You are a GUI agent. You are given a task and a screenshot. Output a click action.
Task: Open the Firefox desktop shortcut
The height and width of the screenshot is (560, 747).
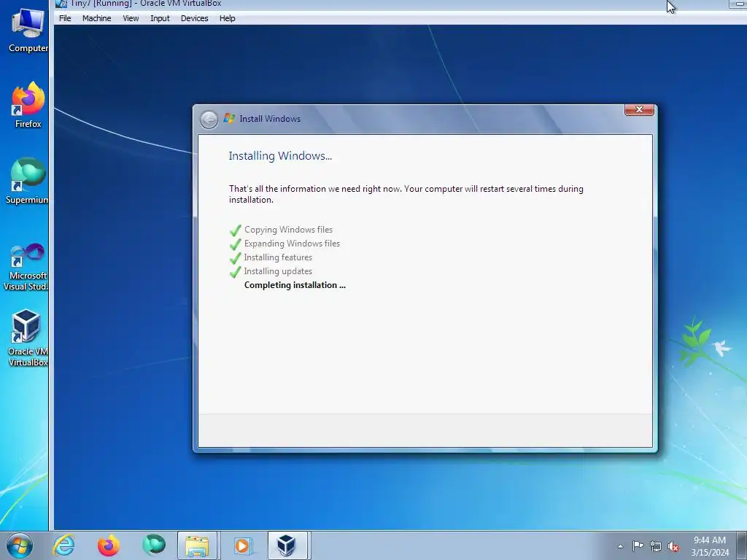pyautogui.click(x=28, y=105)
